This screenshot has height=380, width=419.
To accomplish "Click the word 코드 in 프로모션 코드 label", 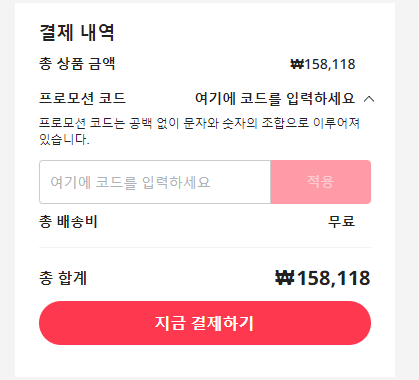I will [x=112, y=98].
